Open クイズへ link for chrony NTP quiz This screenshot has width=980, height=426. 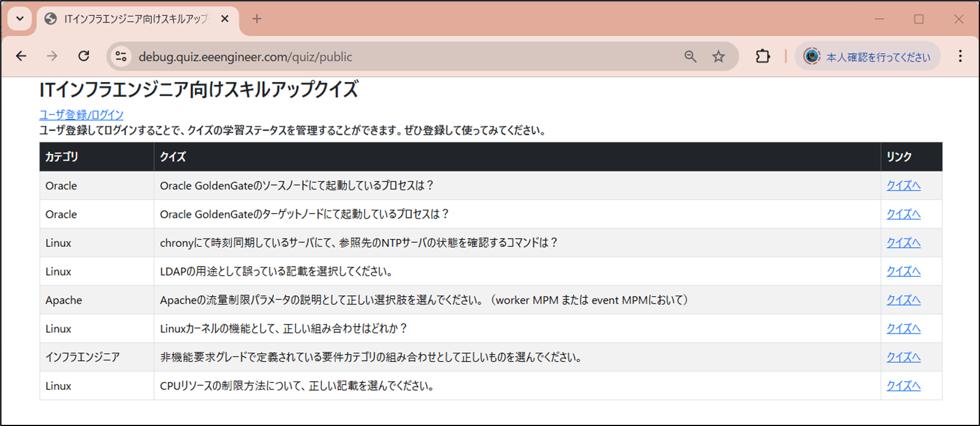[903, 243]
